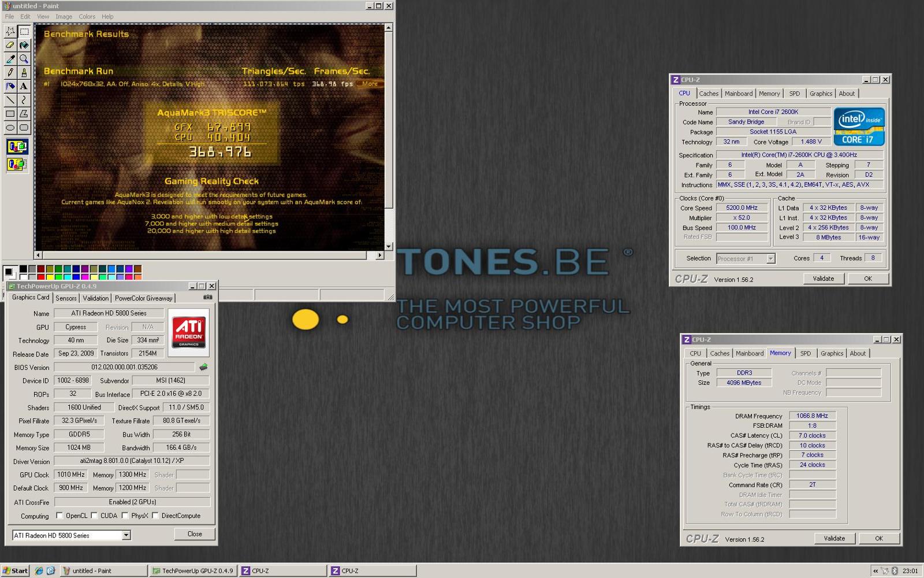
Task: Select the Magnifier tool in Paint
Action: (24, 59)
